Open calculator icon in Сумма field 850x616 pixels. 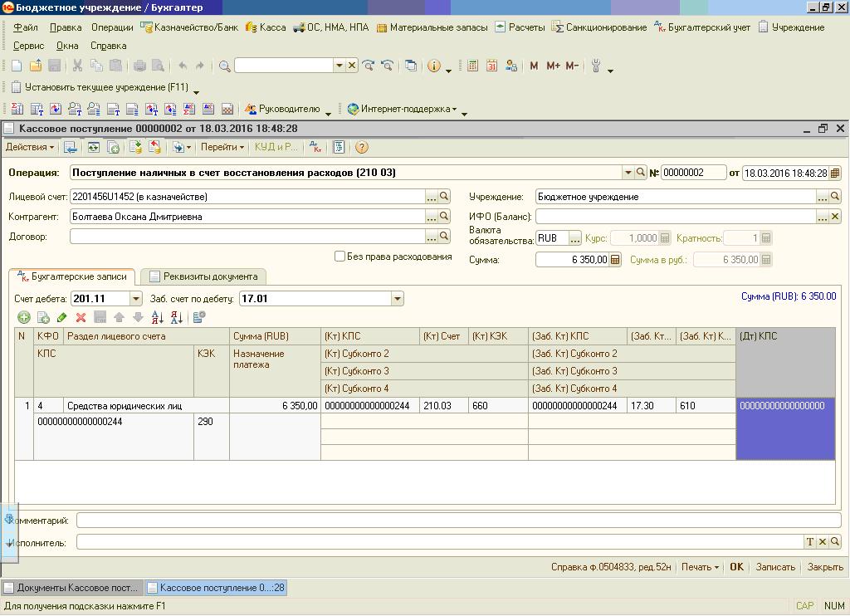pyautogui.click(x=615, y=260)
